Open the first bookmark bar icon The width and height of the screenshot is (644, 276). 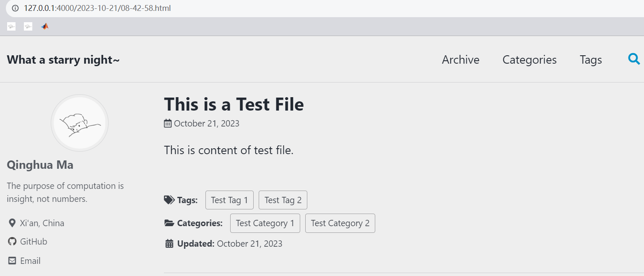tap(11, 26)
